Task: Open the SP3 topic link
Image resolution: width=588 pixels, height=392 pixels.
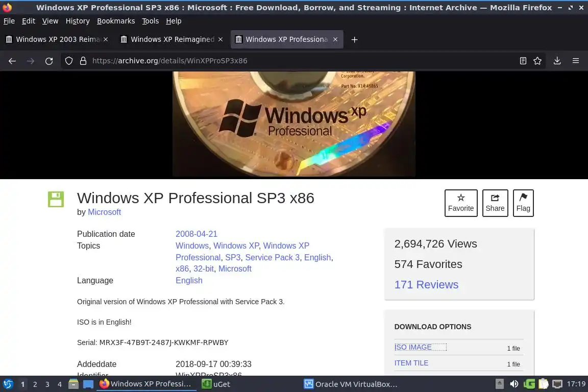Action: click(x=233, y=257)
